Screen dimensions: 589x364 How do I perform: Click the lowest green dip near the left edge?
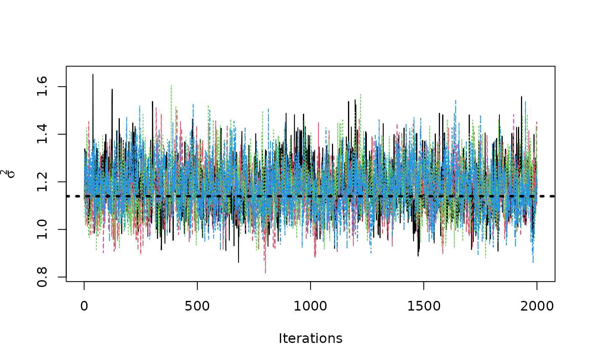coord(96,250)
